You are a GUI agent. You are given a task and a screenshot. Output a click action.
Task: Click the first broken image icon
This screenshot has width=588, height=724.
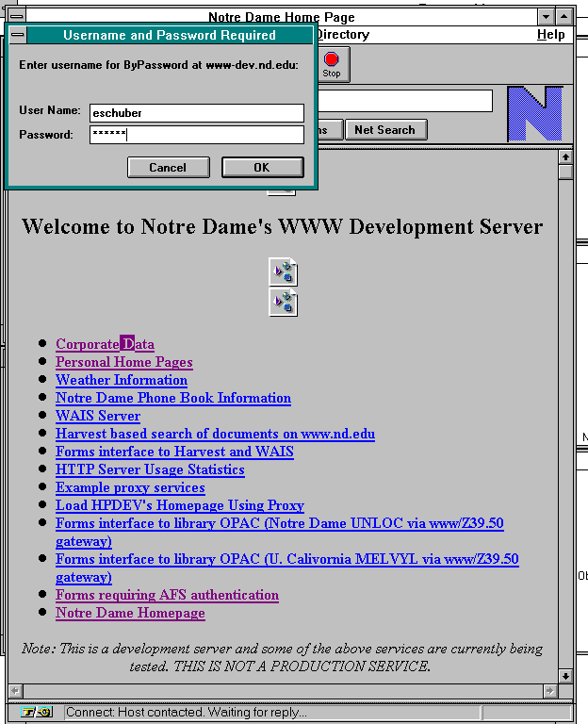[x=283, y=271]
